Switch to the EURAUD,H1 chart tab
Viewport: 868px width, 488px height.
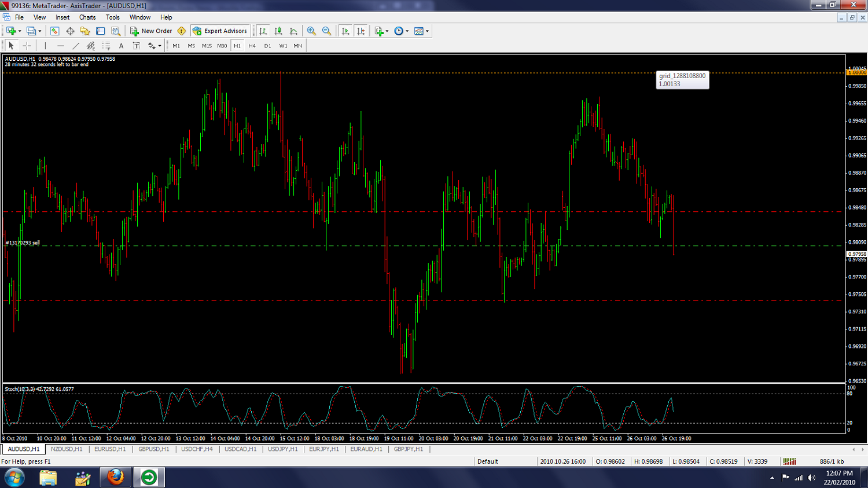pos(366,449)
